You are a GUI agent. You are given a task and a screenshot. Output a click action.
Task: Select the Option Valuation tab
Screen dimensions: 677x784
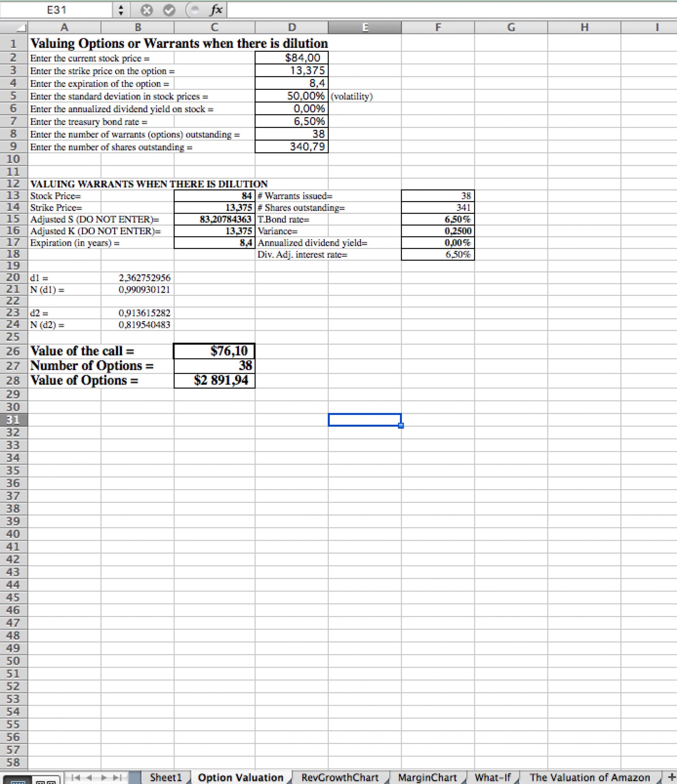(240, 777)
